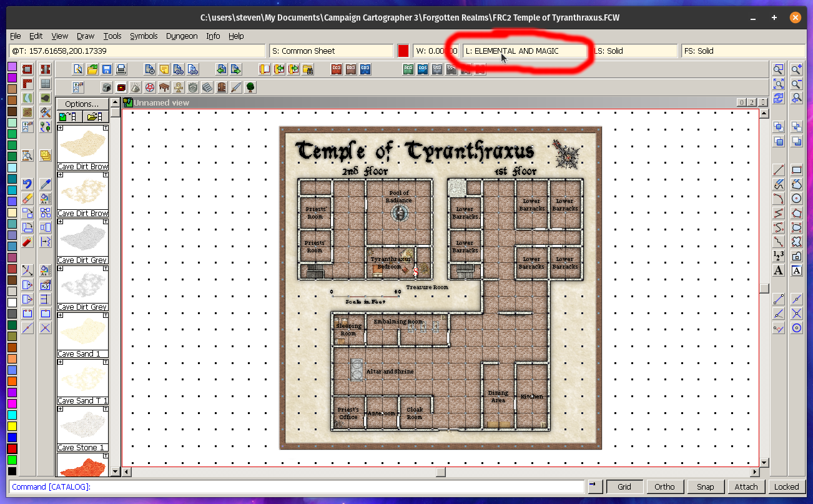
Task: Toggle the Attach button
Action: (x=746, y=487)
